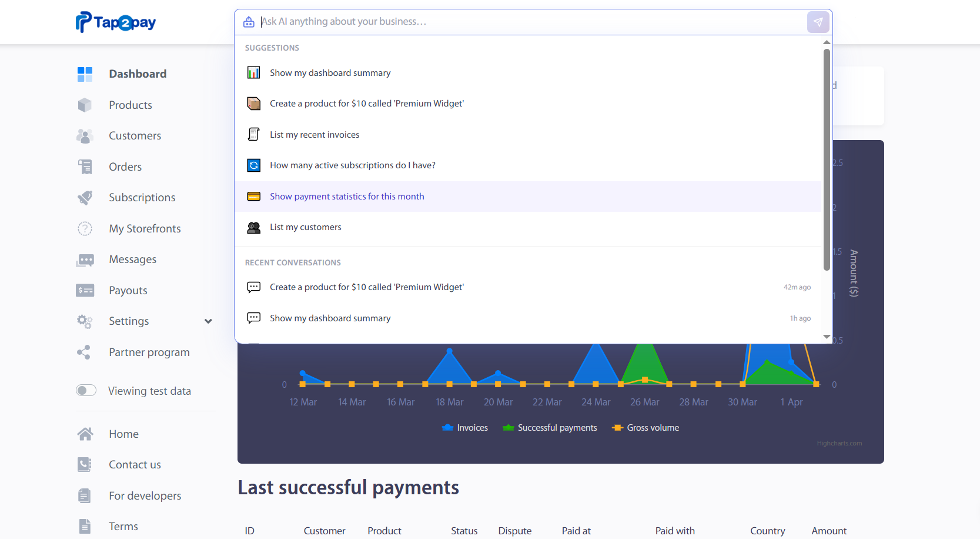Screen dimensions: 980x539
Task: Select 'Show payment statistics for this month' suggestion
Action: pyautogui.click(x=347, y=197)
